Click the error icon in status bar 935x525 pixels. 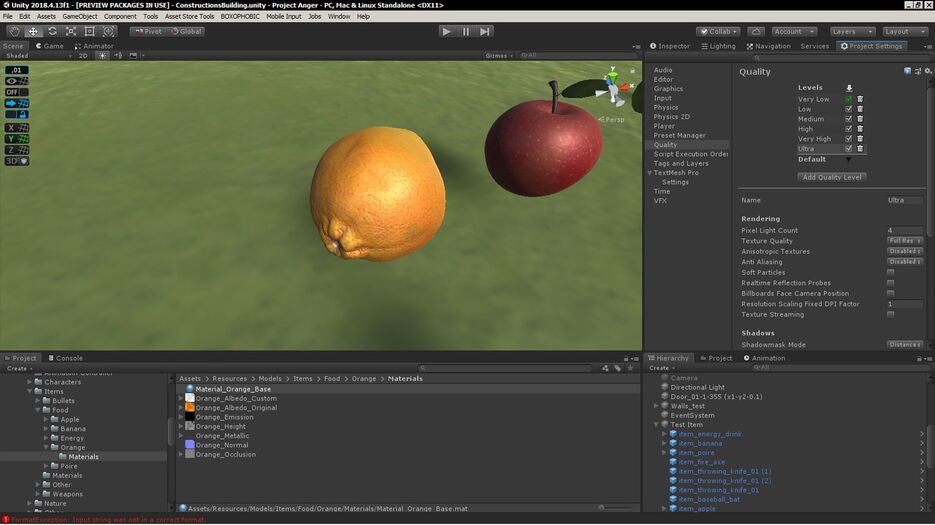(x=6, y=520)
